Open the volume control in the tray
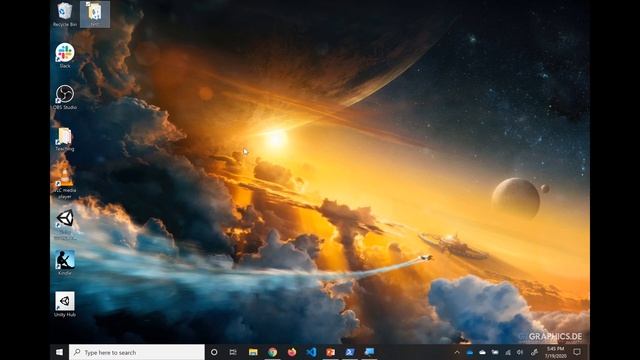The height and width of the screenshot is (360, 640). pos(520,352)
